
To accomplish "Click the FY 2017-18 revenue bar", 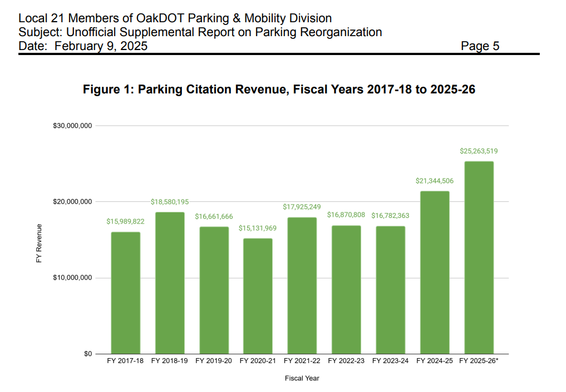I will 125,292.
